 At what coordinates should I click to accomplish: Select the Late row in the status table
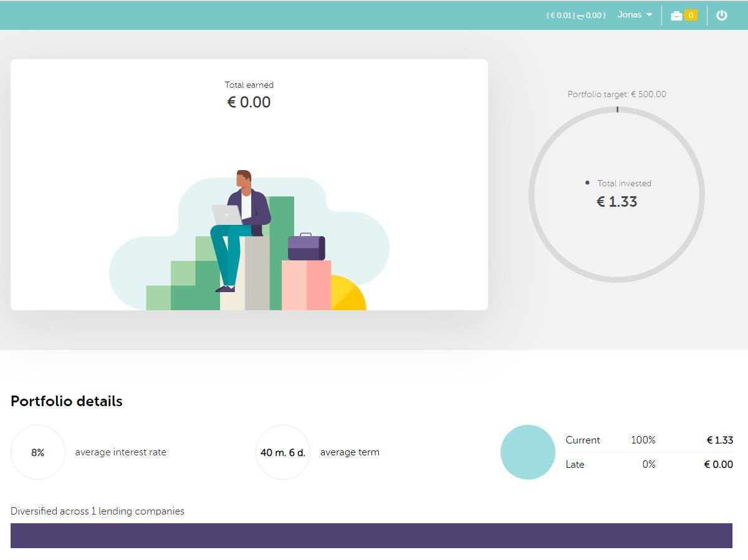tap(649, 464)
